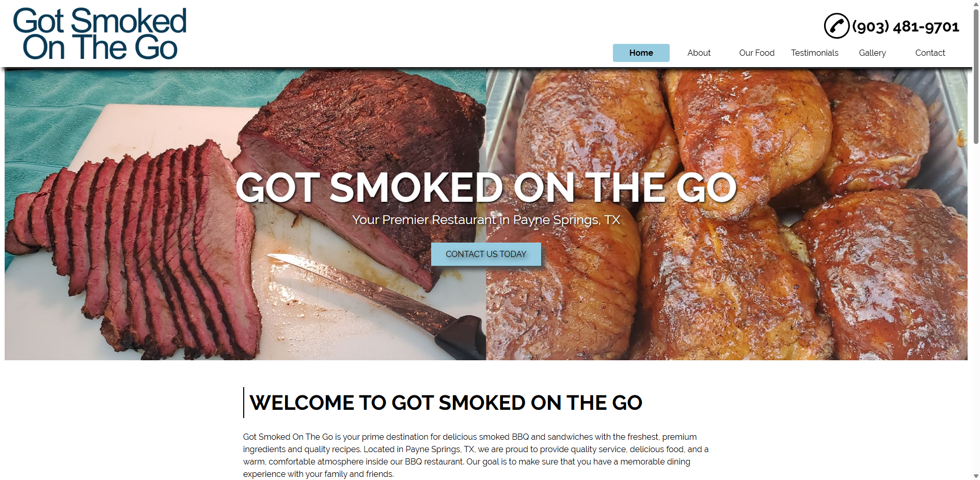Click the large hero title Got Smoked On The Go
This screenshot has width=980, height=480.
[x=486, y=187]
